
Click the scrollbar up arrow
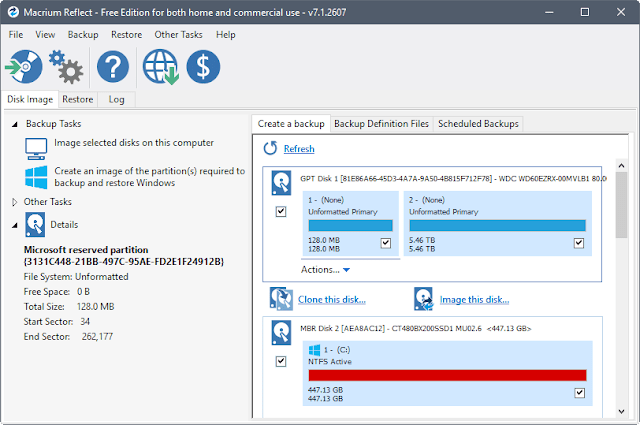[621, 165]
